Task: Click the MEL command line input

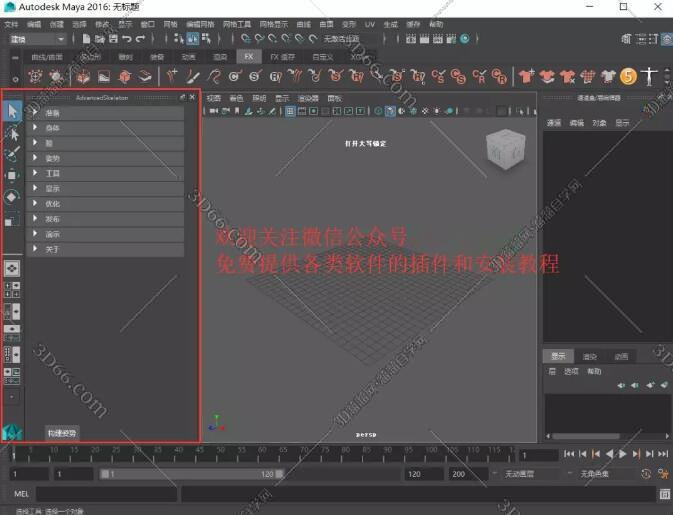Action: click(x=106, y=494)
